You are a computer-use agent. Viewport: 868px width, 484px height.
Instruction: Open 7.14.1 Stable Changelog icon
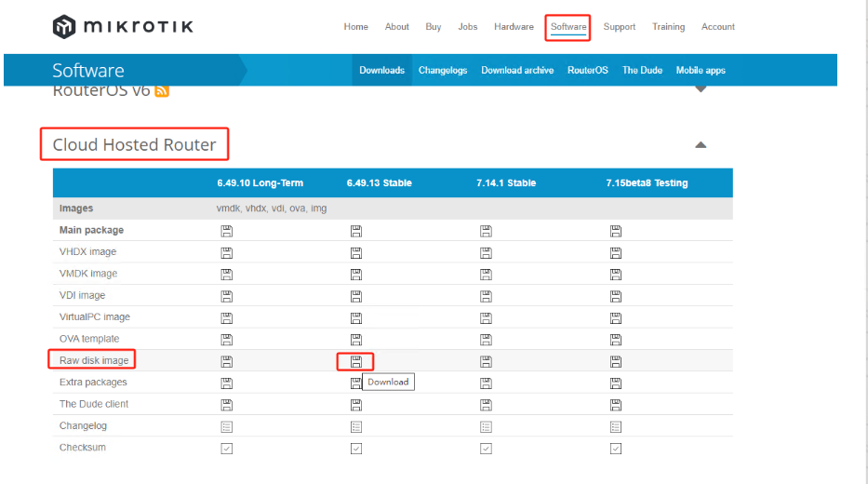486,427
